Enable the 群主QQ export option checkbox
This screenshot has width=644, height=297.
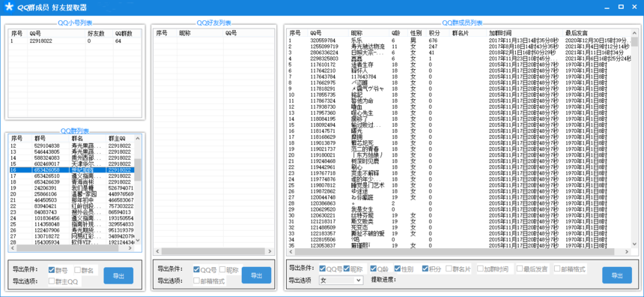click(x=52, y=281)
